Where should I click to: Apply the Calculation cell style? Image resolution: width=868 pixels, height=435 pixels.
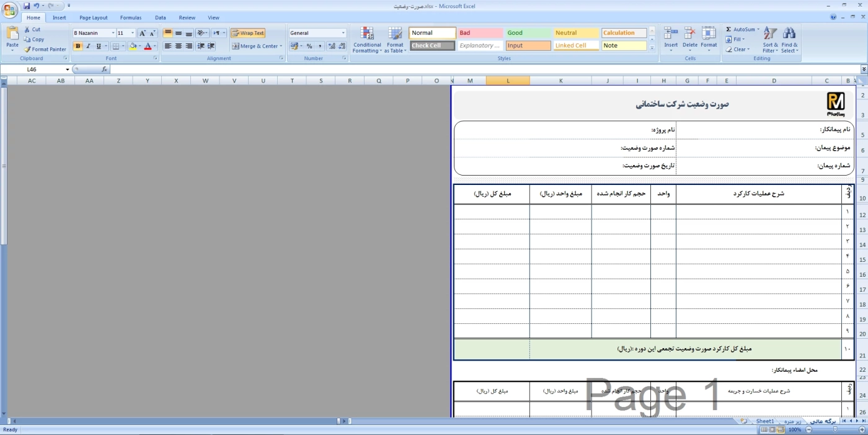(x=624, y=33)
